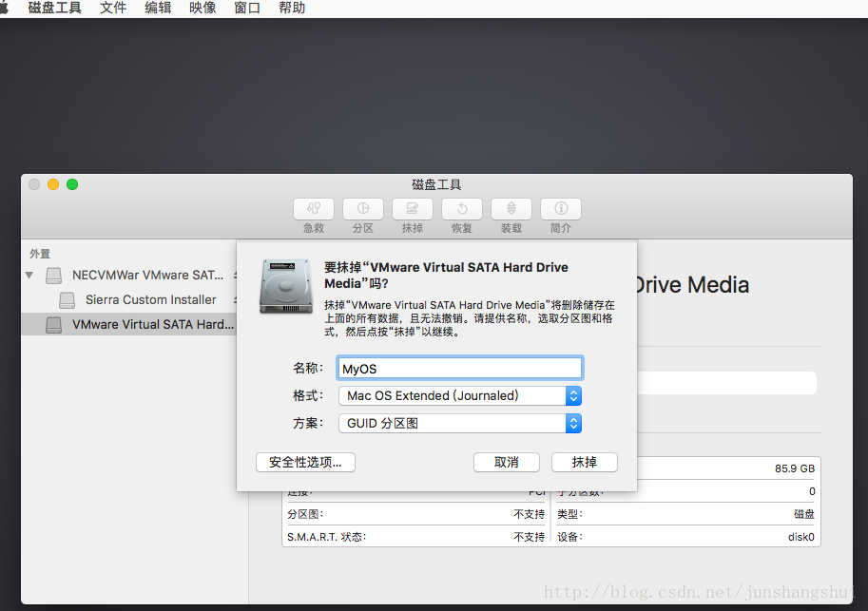Click the 分区图 label in info table
The height and width of the screenshot is (611, 868).
click(x=305, y=514)
